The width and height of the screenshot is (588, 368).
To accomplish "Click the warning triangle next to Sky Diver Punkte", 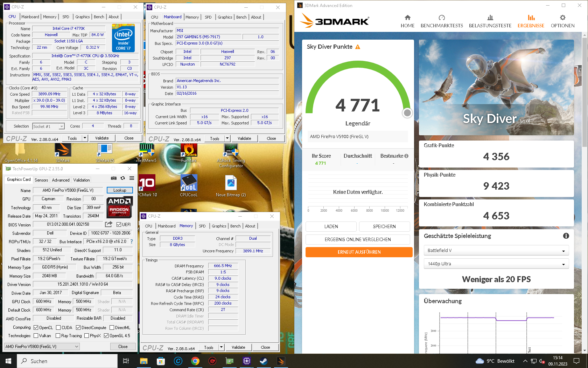I will tap(358, 47).
